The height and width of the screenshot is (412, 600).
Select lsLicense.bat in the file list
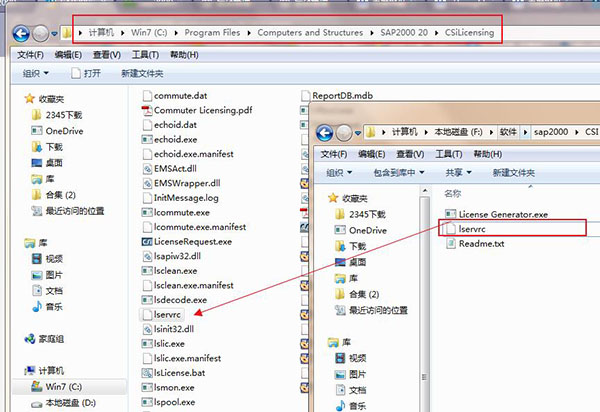click(x=182, y=371)
